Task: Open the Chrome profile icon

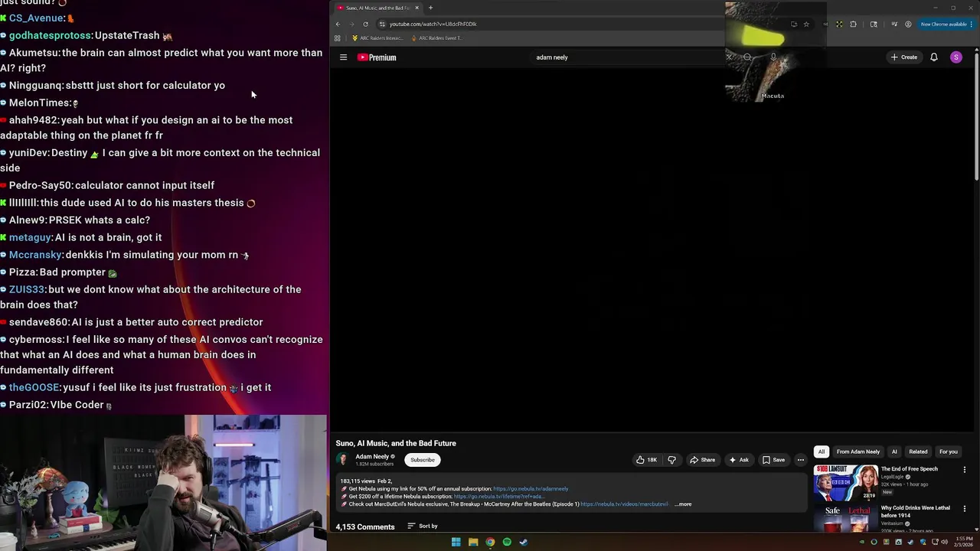Action: 908,24
